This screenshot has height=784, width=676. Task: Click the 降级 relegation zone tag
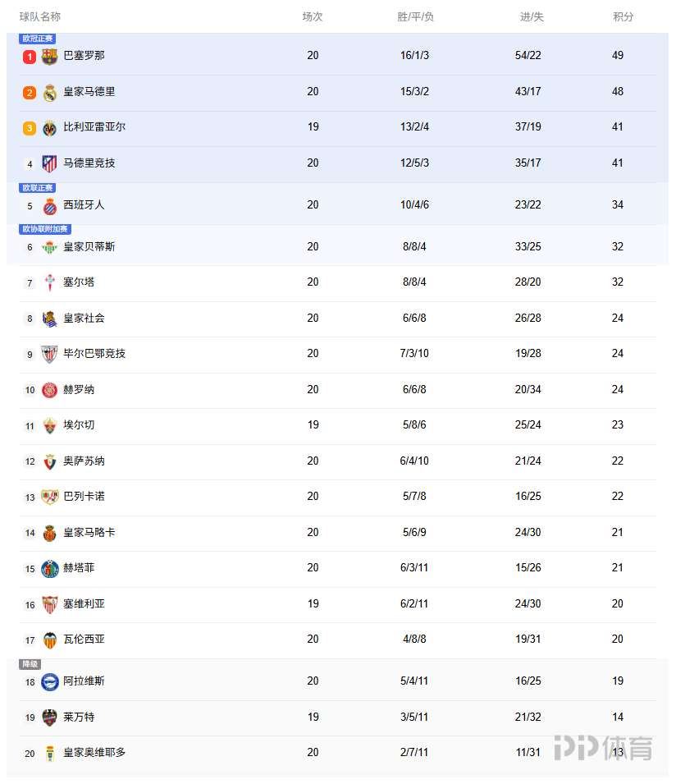30,664
